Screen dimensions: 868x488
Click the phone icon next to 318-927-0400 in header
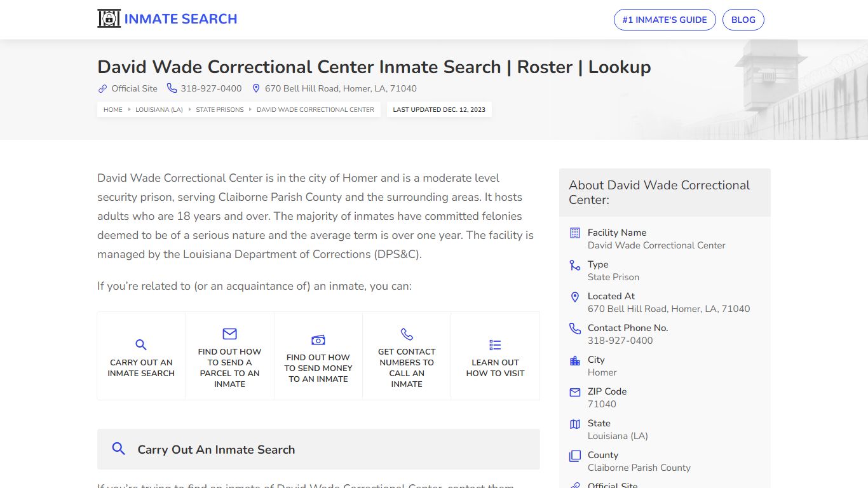point(172,88)
